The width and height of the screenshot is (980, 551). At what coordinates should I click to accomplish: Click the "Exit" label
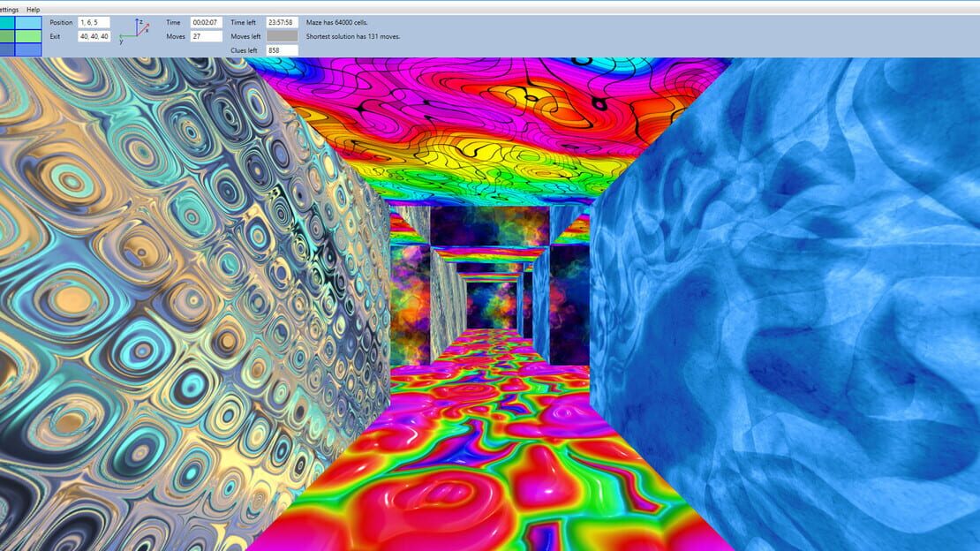(55, 36)
